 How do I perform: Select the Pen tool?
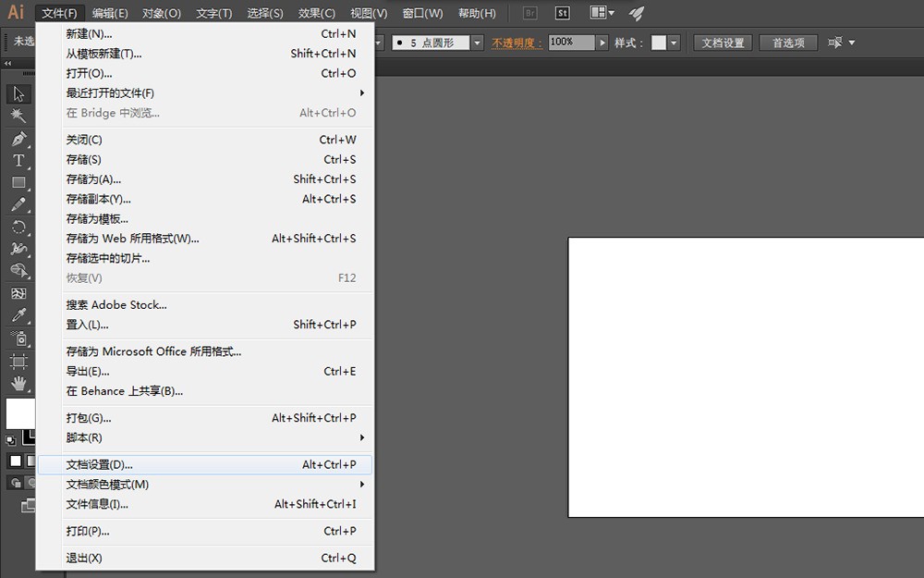point(18,139)
